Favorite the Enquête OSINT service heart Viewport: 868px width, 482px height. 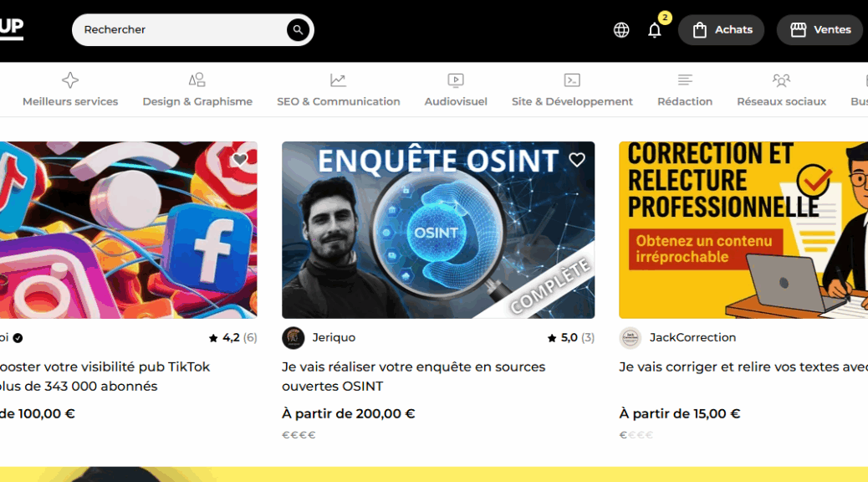[x=577, y=160]
